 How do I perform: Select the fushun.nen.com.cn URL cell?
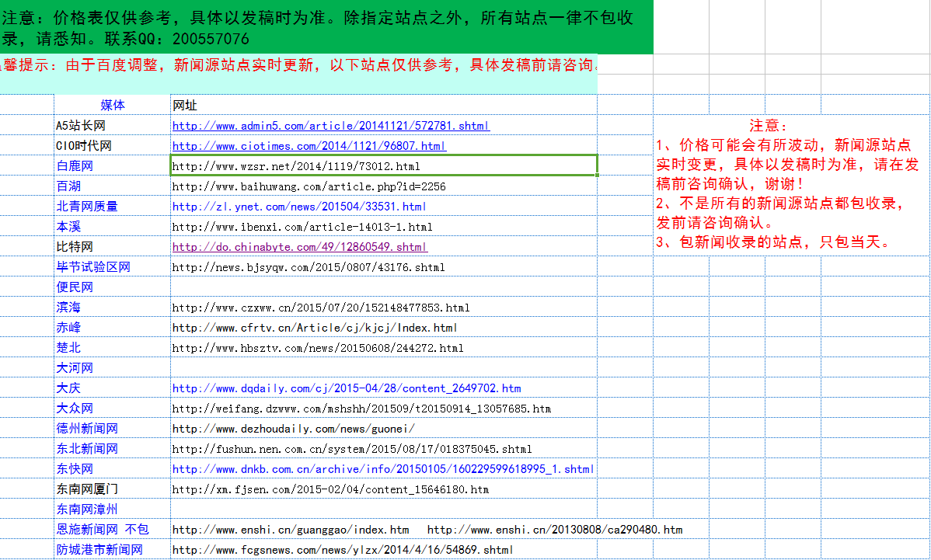coord(384,449)
